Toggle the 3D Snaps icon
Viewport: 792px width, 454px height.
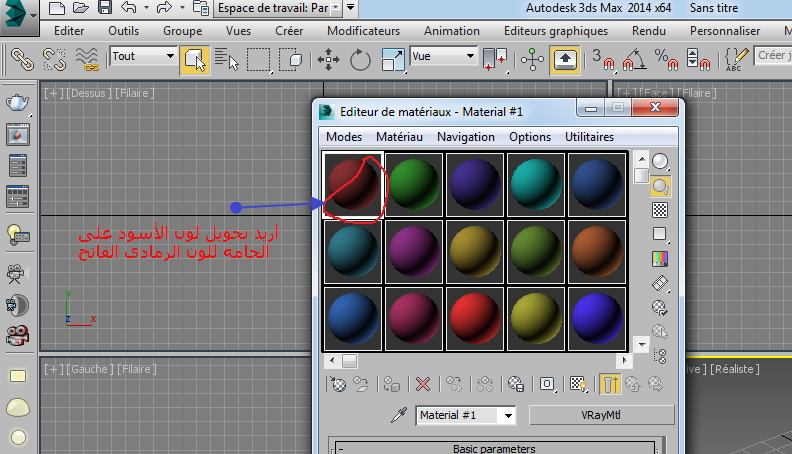(603, 59)
